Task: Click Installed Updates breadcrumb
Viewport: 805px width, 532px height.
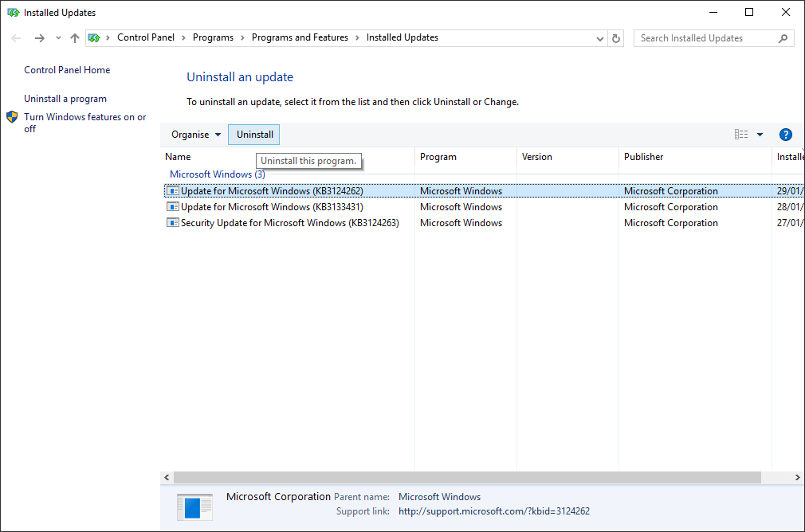Action: tap(402, 37)
